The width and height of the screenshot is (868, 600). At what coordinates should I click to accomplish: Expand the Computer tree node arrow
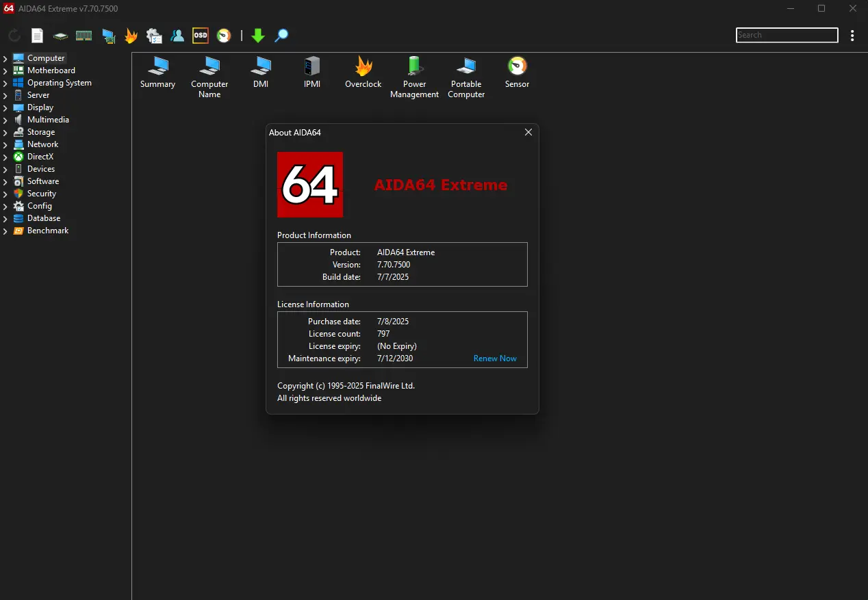(x=5, y=58)
